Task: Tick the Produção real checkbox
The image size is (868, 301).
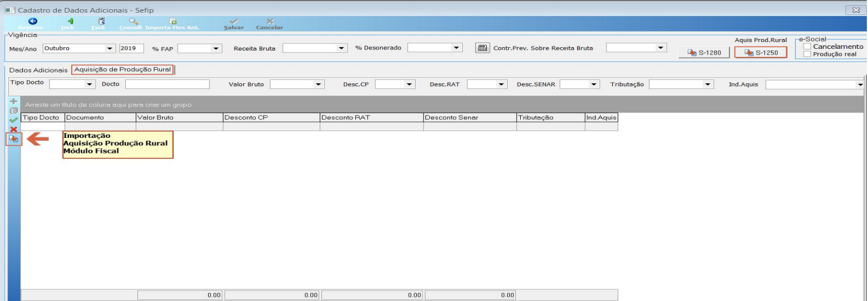Action: click(808, 54)
